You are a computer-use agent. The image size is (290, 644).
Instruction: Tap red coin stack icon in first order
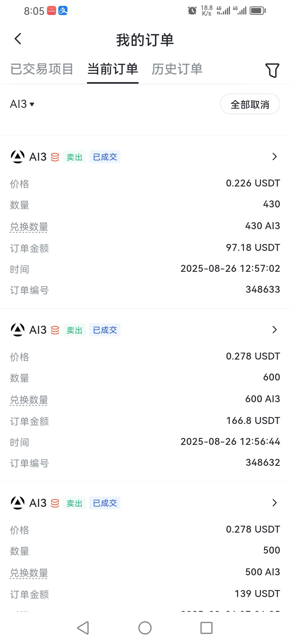pyautogui.click(x=55, y=157)
